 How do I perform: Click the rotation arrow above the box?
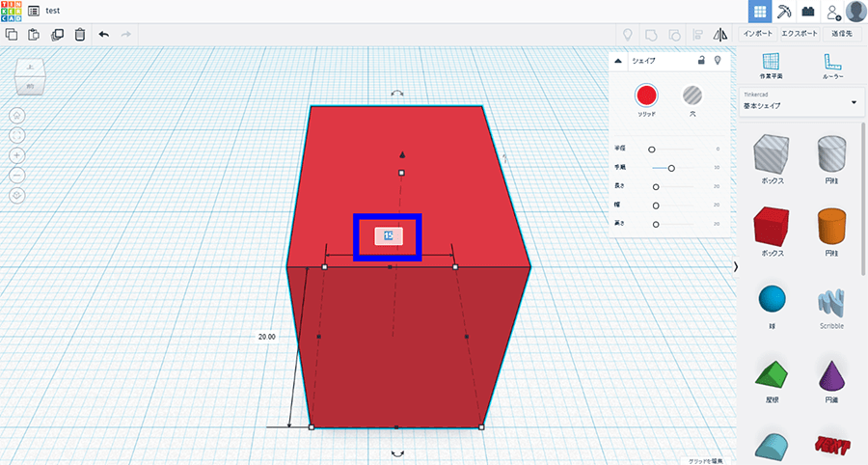point(397,94)
